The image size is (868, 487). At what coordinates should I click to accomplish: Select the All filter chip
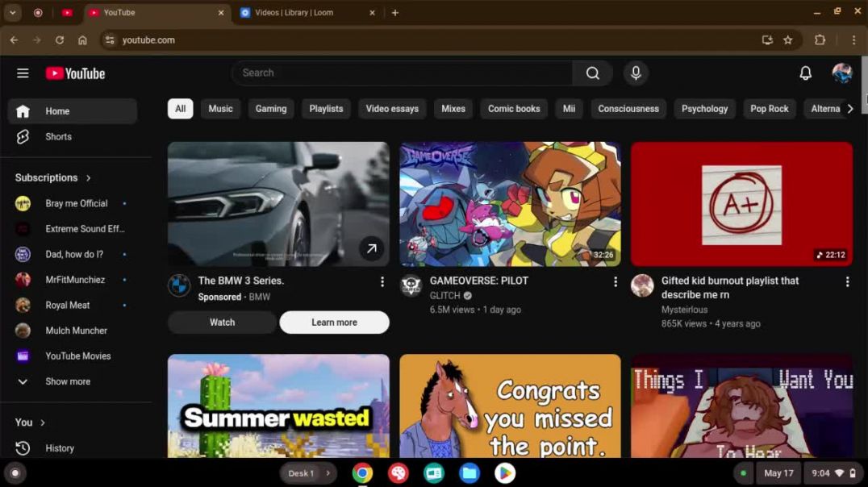click(181, 109)
